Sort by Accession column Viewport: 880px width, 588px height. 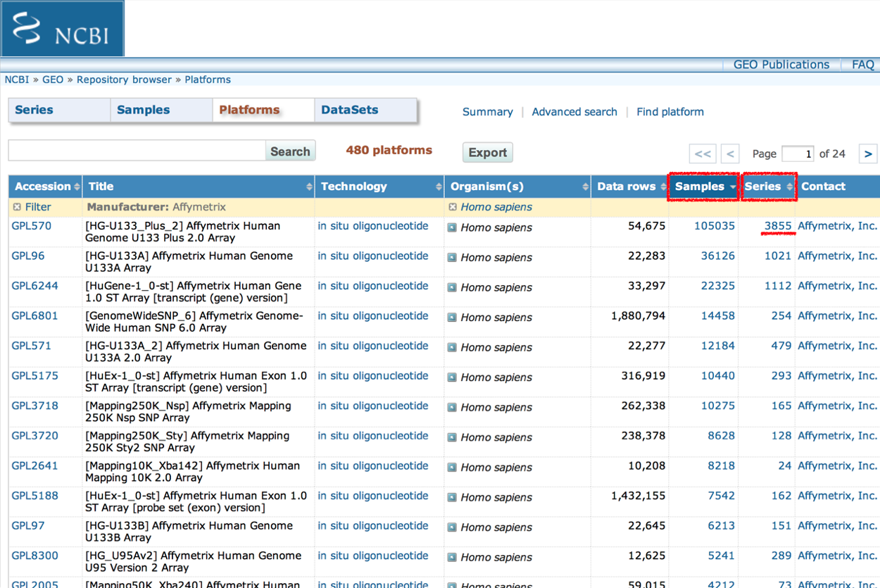click(x=46, y=187)
